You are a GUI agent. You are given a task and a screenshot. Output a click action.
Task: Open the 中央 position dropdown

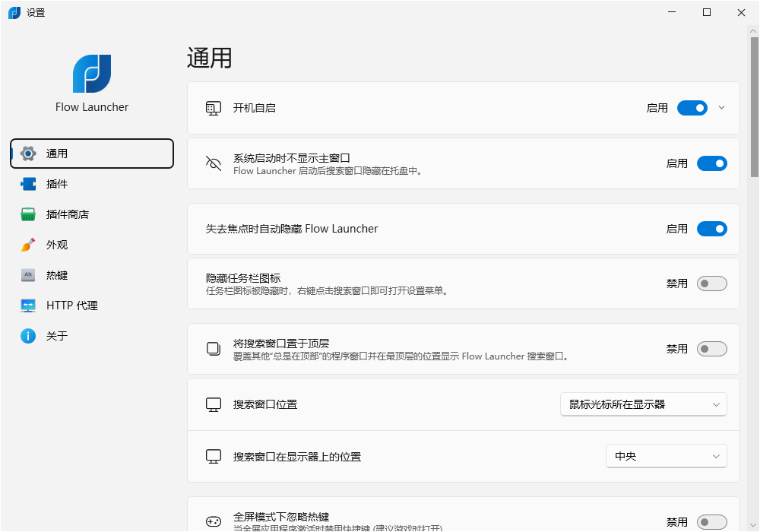pyautogui.click(x=667, y=457)
